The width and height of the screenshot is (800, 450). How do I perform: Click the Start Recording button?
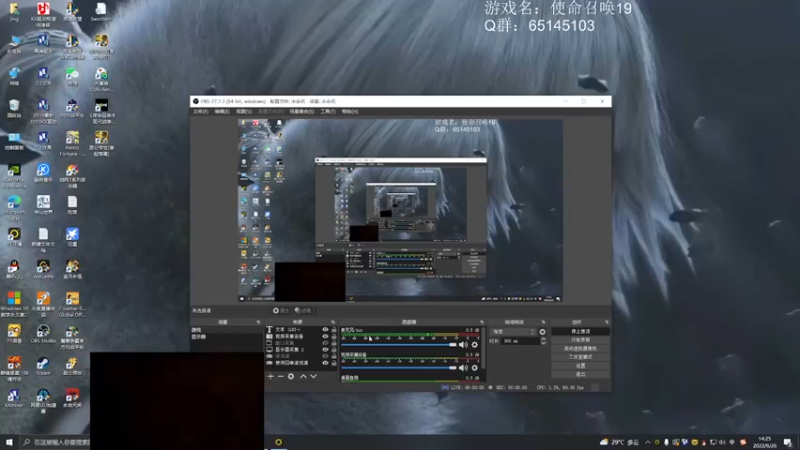581,340
